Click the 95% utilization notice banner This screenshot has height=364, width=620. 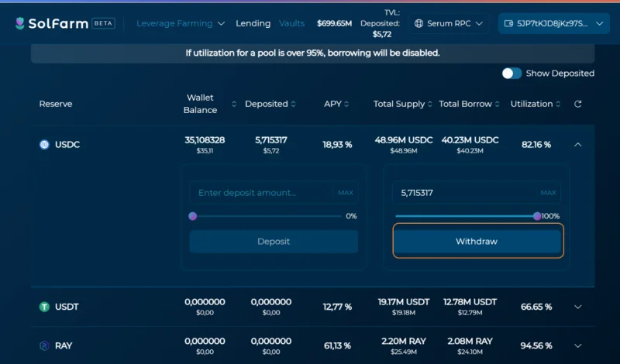(x=312, y=53)
